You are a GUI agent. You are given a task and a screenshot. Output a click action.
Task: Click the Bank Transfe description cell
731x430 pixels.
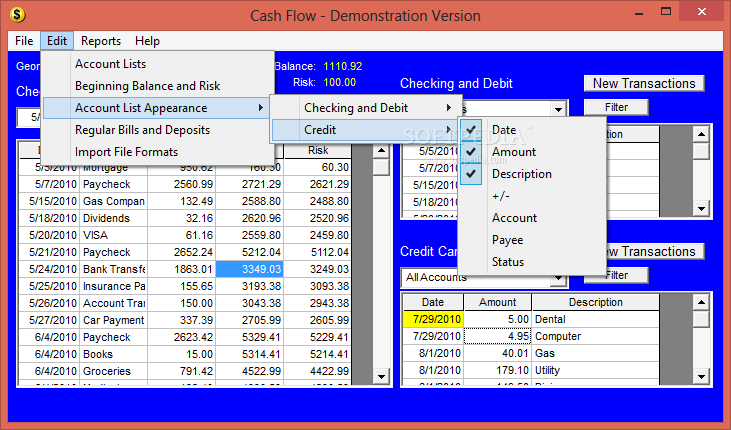[114, 269]
